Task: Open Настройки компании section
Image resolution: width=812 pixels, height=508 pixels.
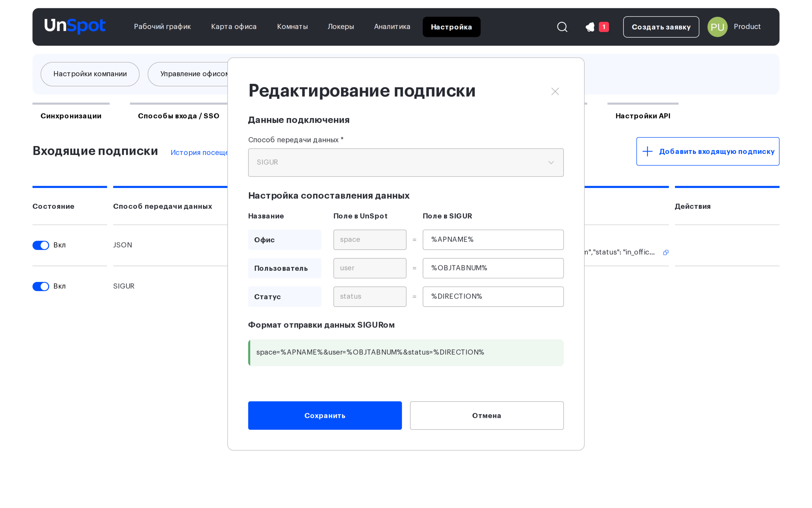Action: (x=90, y=74)
